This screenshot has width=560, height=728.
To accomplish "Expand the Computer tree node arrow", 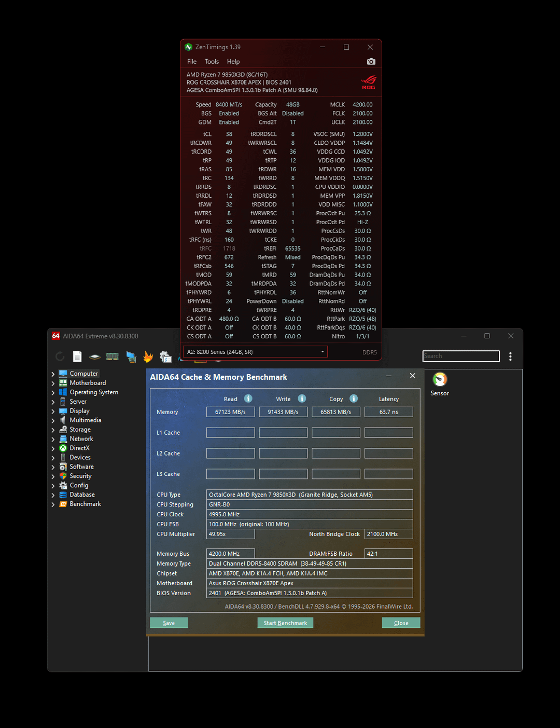I will [x=53, y=374].
